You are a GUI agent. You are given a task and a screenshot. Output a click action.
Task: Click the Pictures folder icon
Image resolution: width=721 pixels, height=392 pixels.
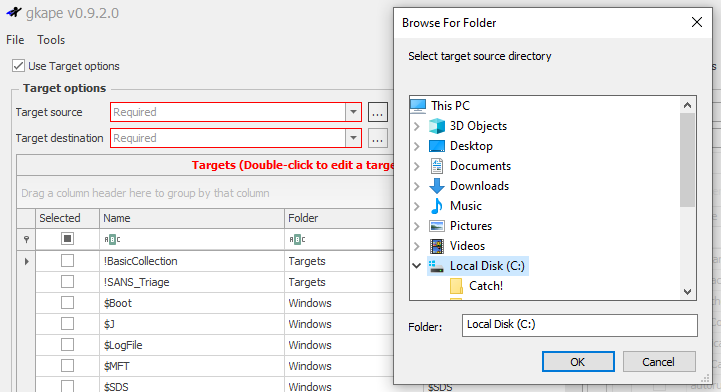tap(436, 226)
